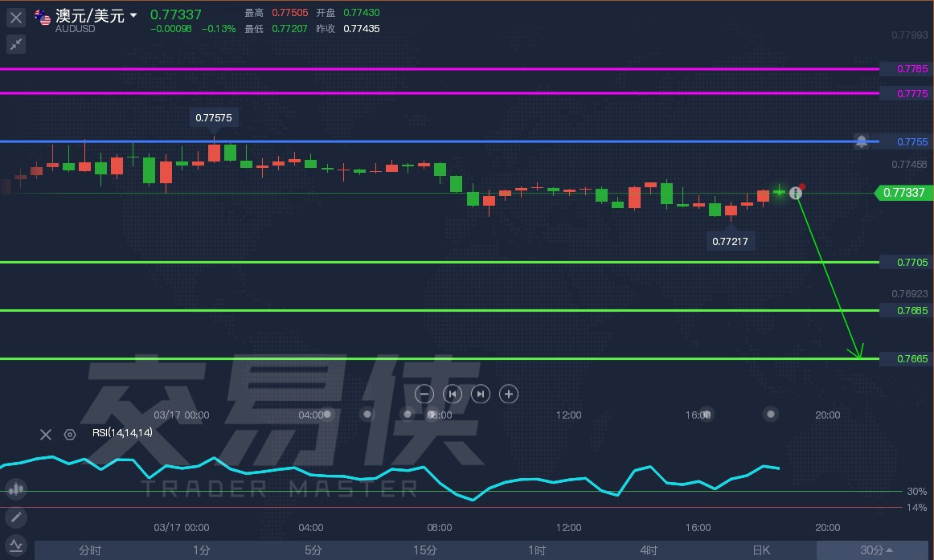Click the 开盘 value 0.77430
The image size is (934, 560).
click(x=361, y=13)
